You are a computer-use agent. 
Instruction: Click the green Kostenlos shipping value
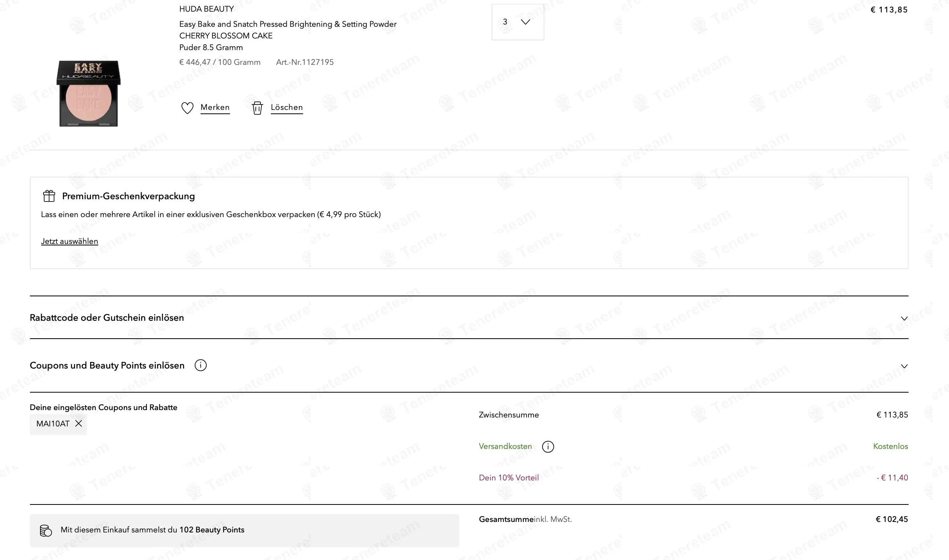[x=890, y=447]
